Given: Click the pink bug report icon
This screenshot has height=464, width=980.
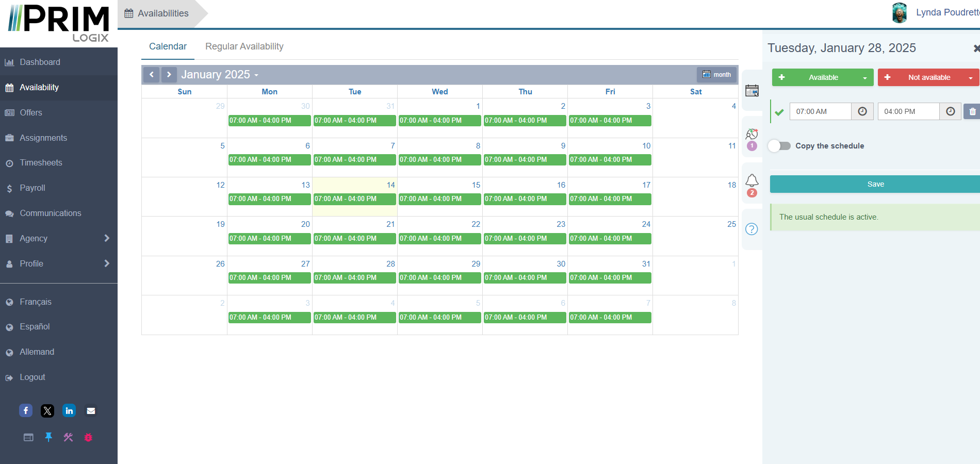Looking at the screenshot, I should (88, 437).
